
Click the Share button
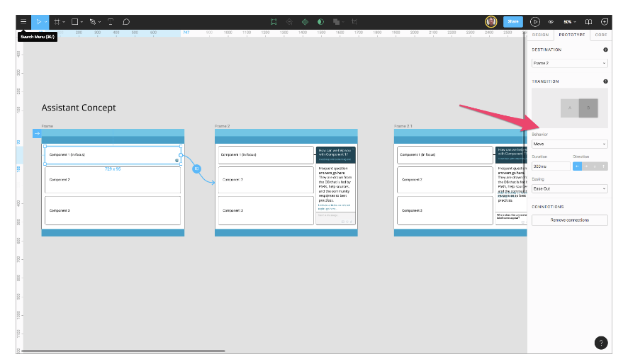pos(513,22)
